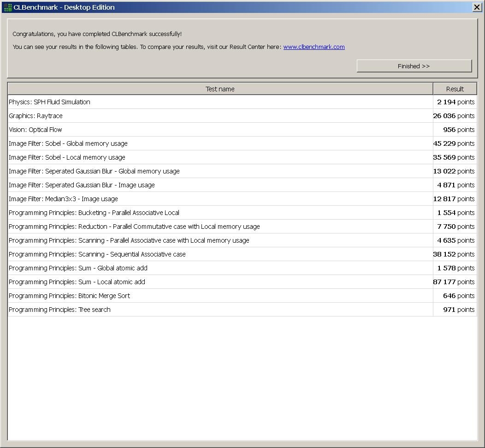485x448 pixels.
Task: Click the 7 750 points result
Action: pos(455,227)
